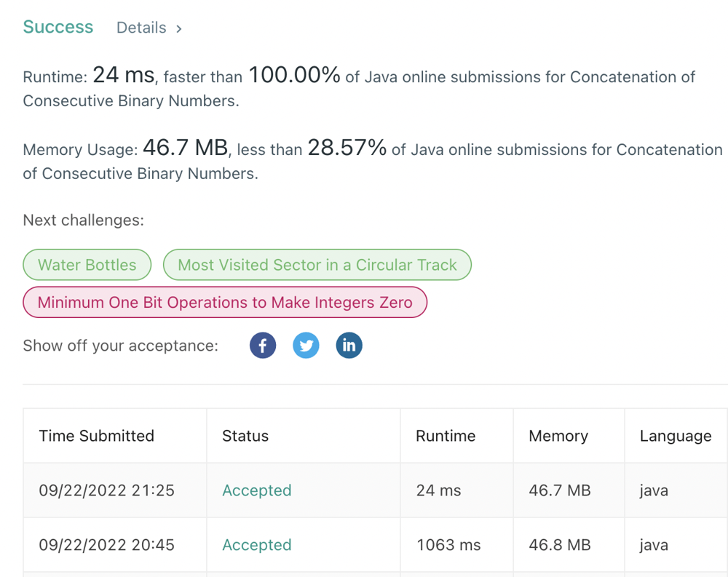Click the Language column header
The width and height of the screenshot is (728, 577).
tap(676, 436)
